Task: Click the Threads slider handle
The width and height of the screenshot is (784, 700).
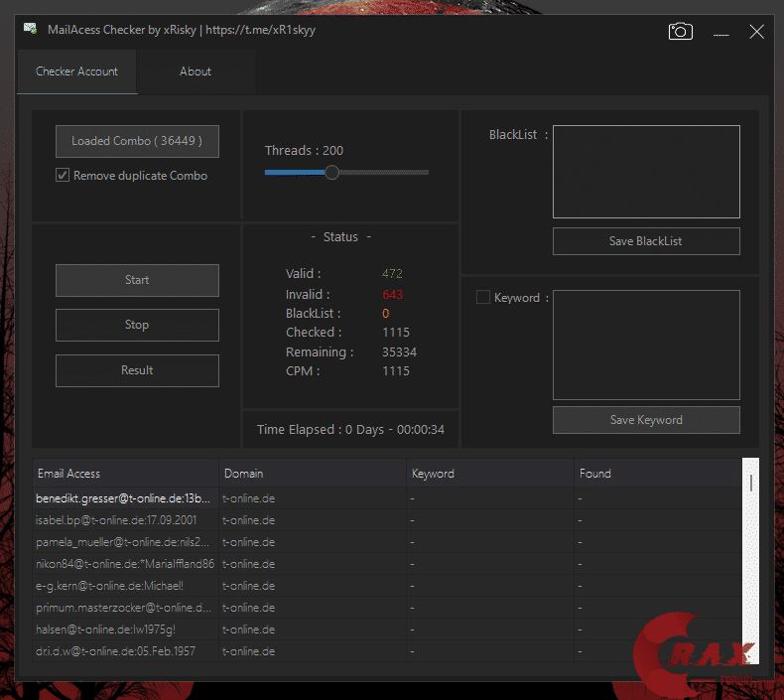Action: pos(331,173)
